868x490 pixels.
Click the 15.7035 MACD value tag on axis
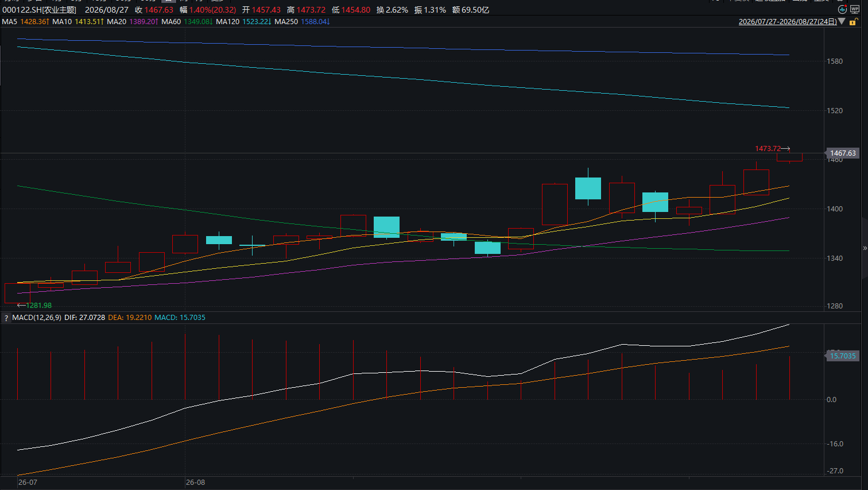click(x=843, y=356)
